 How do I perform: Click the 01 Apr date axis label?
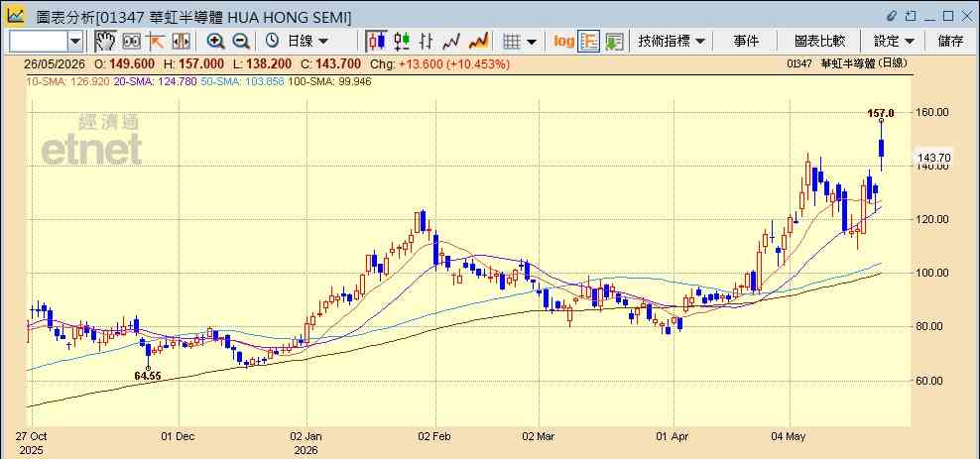[x=674, y=436]
